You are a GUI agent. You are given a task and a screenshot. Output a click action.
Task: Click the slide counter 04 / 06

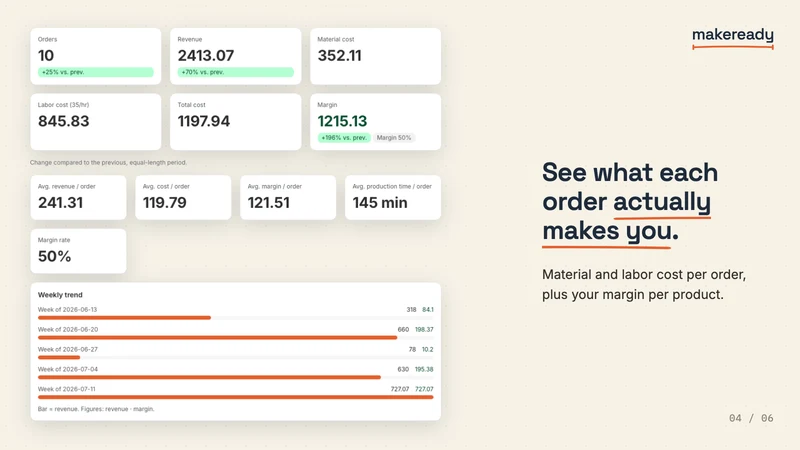(x=751, y=418)
